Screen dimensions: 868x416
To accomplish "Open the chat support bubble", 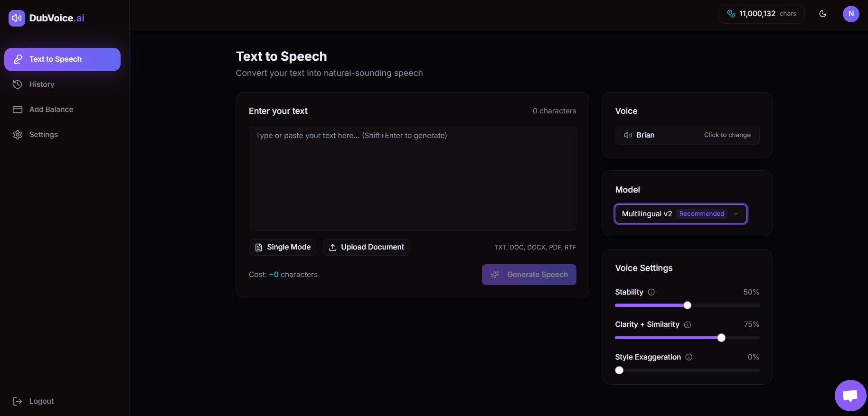I will [x=850, y=396].
